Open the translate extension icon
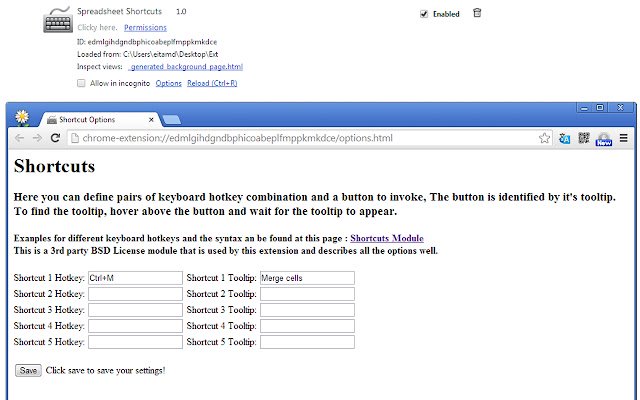Viewport: 640px width, 400px height. 564,138
